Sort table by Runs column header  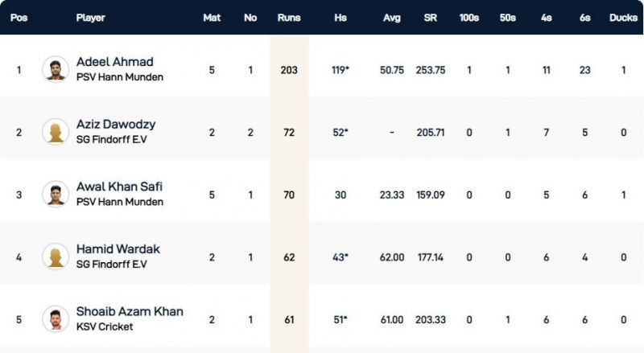(x=289, y=18)
